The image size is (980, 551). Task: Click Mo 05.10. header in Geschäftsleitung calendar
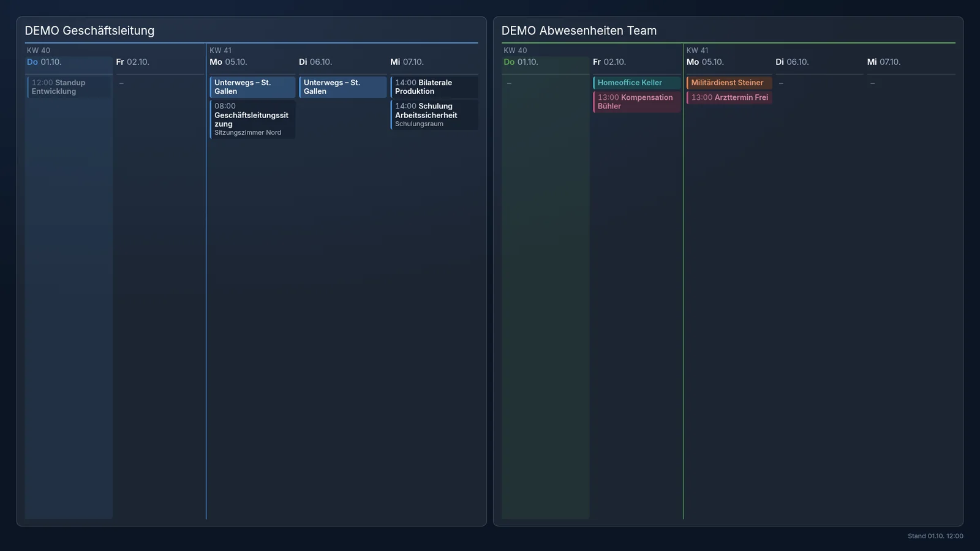coord(228,62)
